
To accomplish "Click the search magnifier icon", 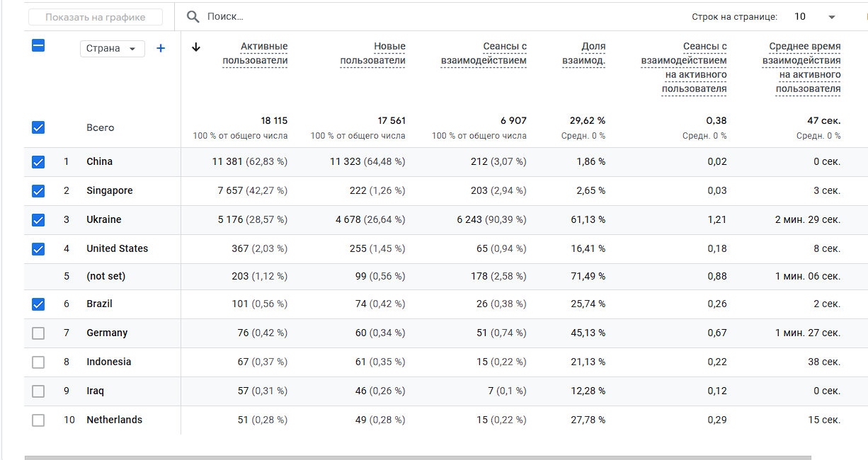I will (192, 16).
